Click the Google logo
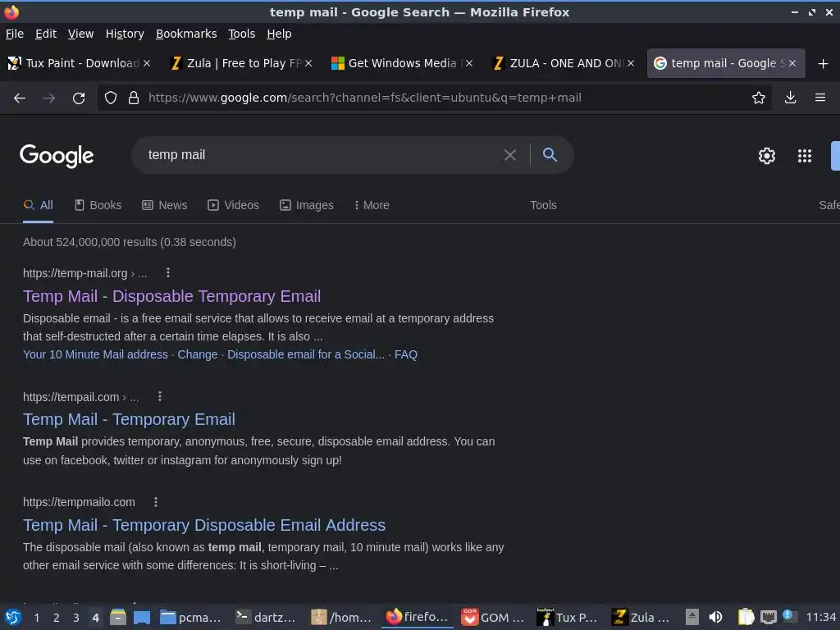 (57, 156)
